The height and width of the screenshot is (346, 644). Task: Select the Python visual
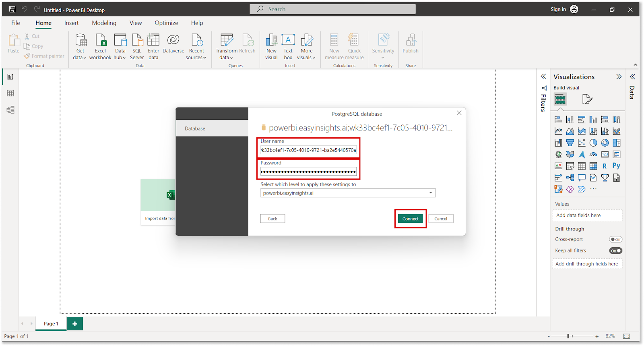click(x=617, y=166)
